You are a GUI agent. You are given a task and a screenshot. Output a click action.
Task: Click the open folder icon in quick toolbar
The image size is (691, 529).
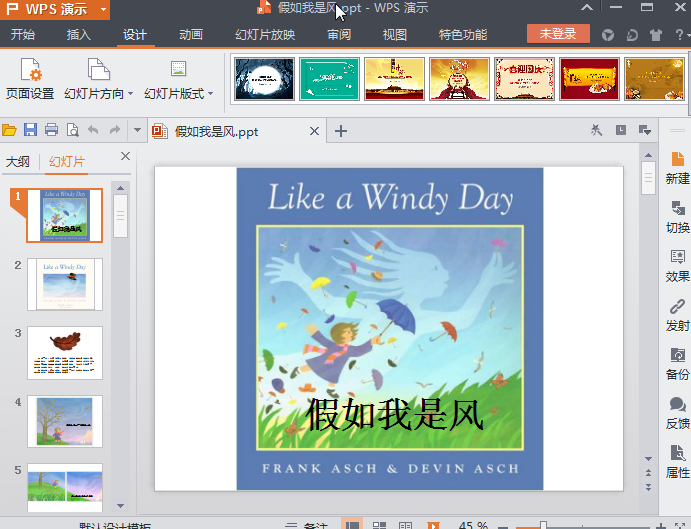pos(9,130)
